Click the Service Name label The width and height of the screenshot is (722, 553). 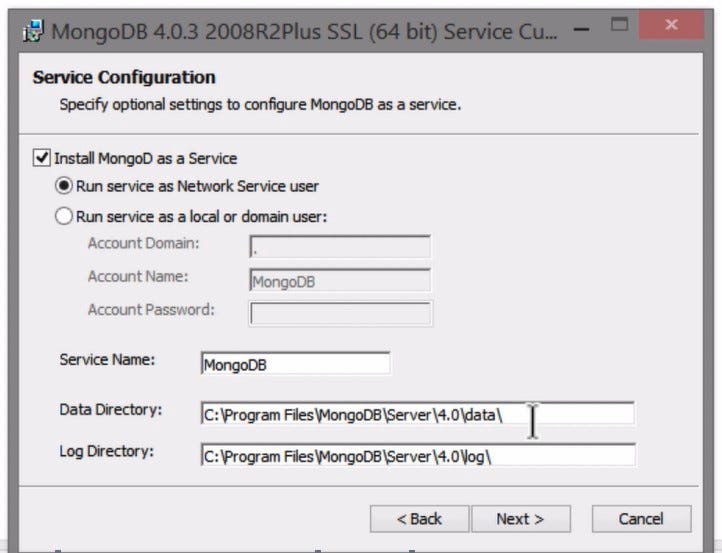(x=107, y=360)
